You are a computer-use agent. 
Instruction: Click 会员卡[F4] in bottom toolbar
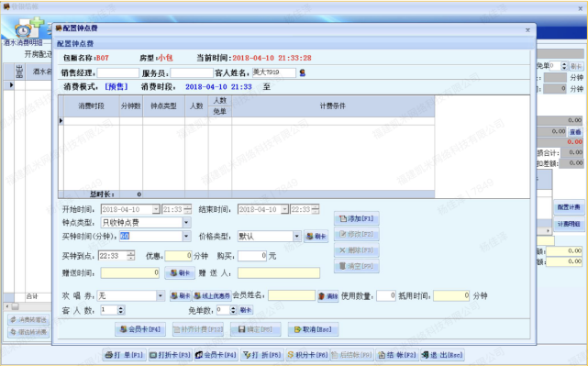point(216,355)
